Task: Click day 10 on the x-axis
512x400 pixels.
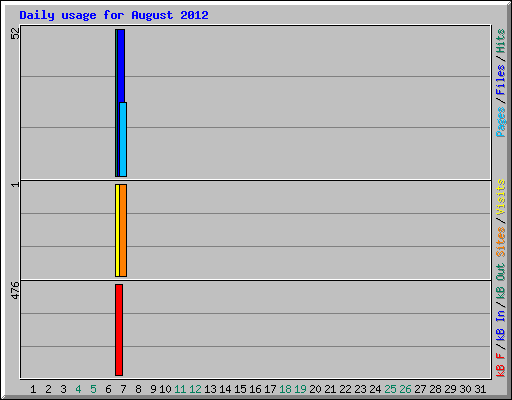Action: [165, 389]
